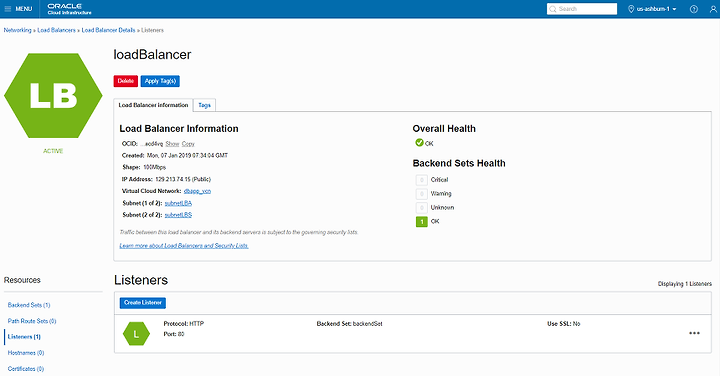Click the help question mark icon
The image size is (720, 376).
[694, 9]
